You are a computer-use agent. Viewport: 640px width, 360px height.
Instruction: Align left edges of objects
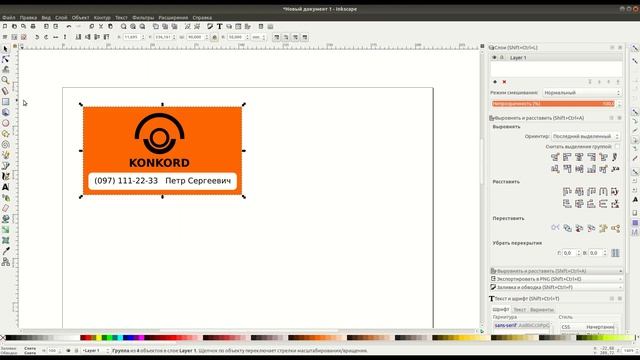tap(567, 157)
